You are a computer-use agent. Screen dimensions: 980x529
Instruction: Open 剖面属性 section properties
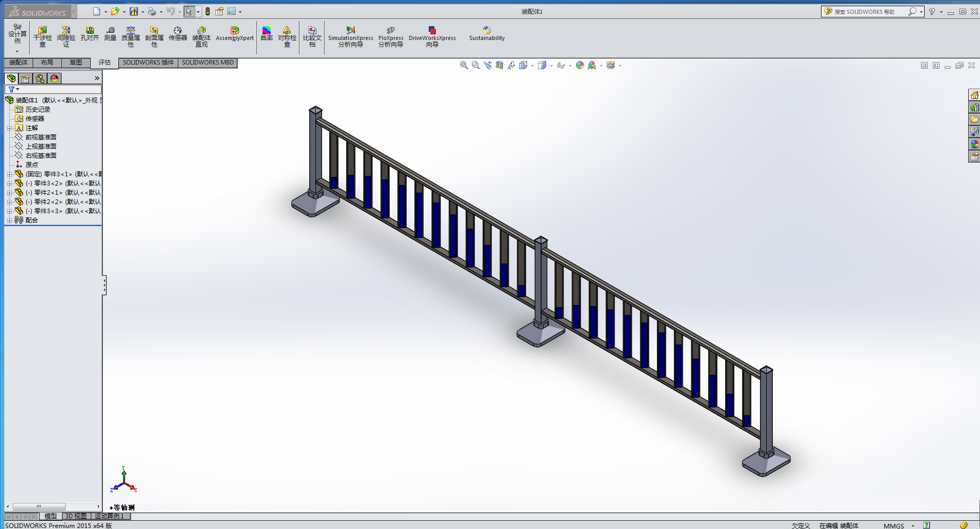154,36
